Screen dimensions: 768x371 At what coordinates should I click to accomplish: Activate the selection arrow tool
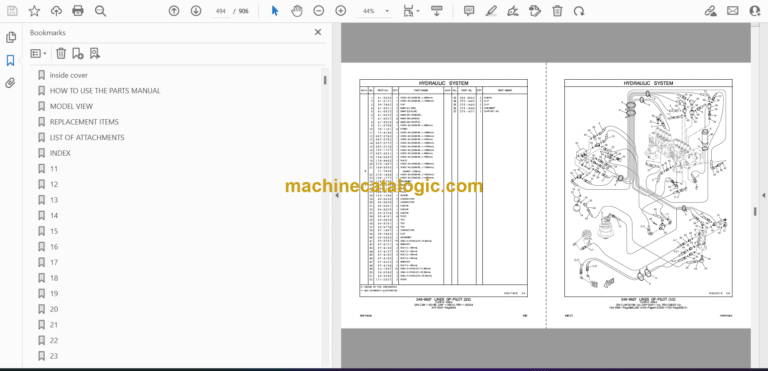[275, 11]
